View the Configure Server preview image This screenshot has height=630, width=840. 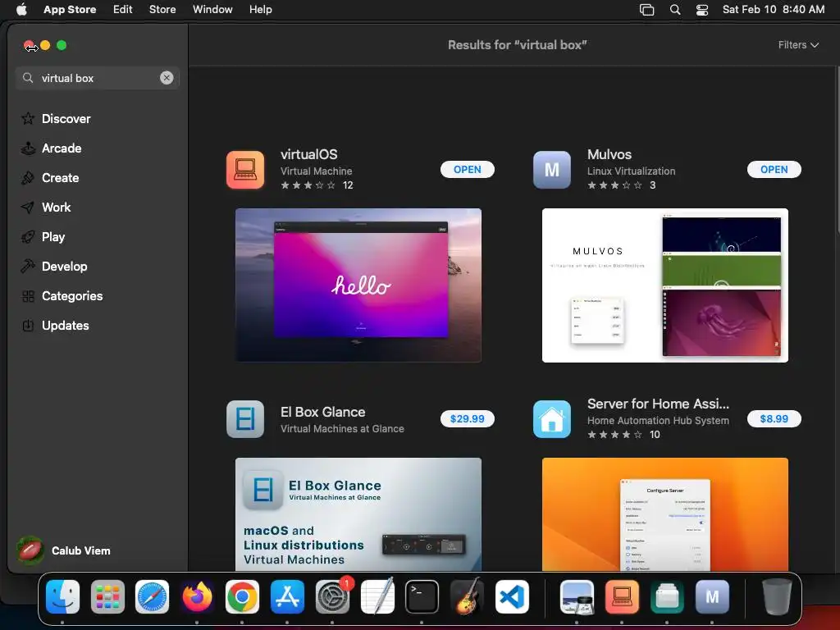pos(664,514)
